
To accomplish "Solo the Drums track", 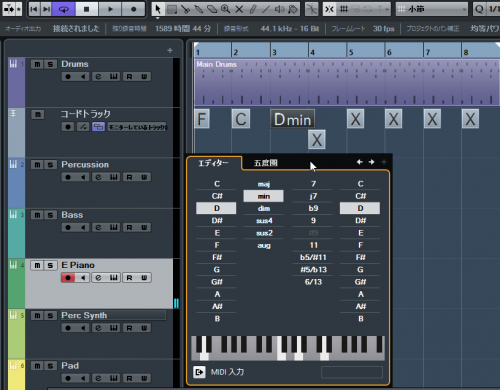I will pos(50,64).
